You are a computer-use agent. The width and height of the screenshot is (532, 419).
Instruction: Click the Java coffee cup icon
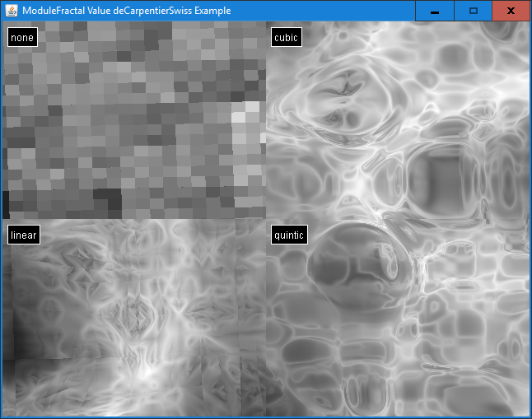pyautogui.click(x=11, y=11)
